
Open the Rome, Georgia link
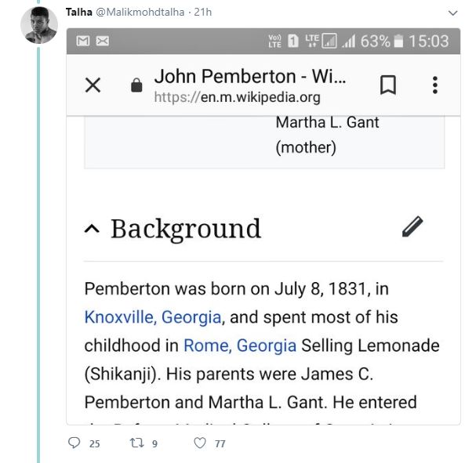pos(240,345)
